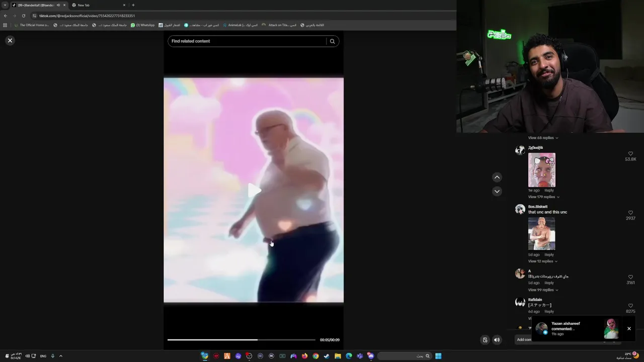Go to previous video with up arrow

(x=497, y=177)
